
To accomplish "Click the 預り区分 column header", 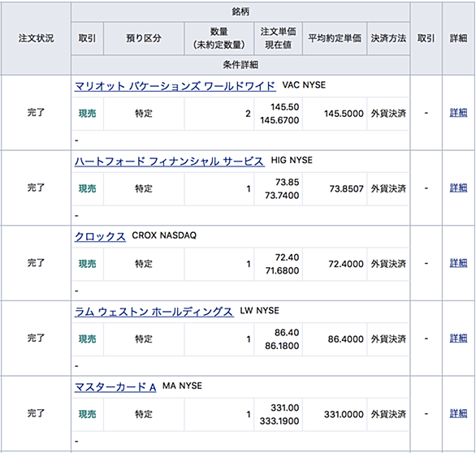I will coord(144,38).
